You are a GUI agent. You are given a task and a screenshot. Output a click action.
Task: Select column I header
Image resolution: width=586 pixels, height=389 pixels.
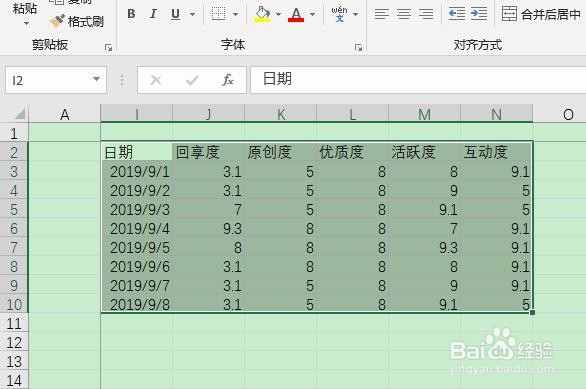pos(137,114)
